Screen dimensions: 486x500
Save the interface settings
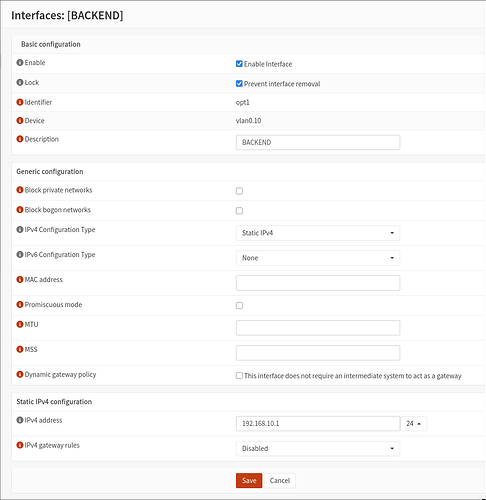249,481
